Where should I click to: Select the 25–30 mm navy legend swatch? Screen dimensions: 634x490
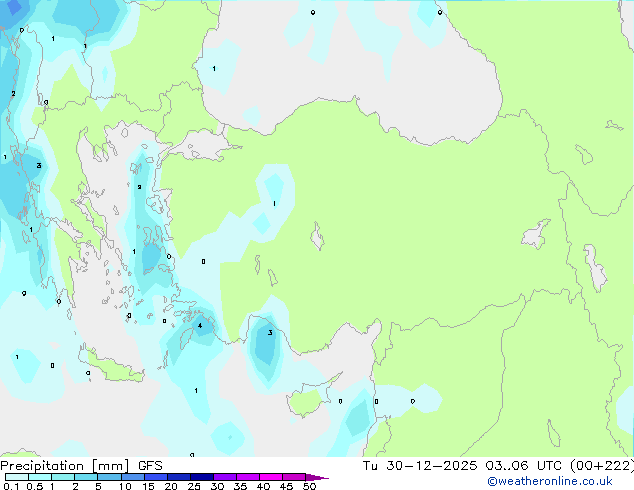coord(201,477)
